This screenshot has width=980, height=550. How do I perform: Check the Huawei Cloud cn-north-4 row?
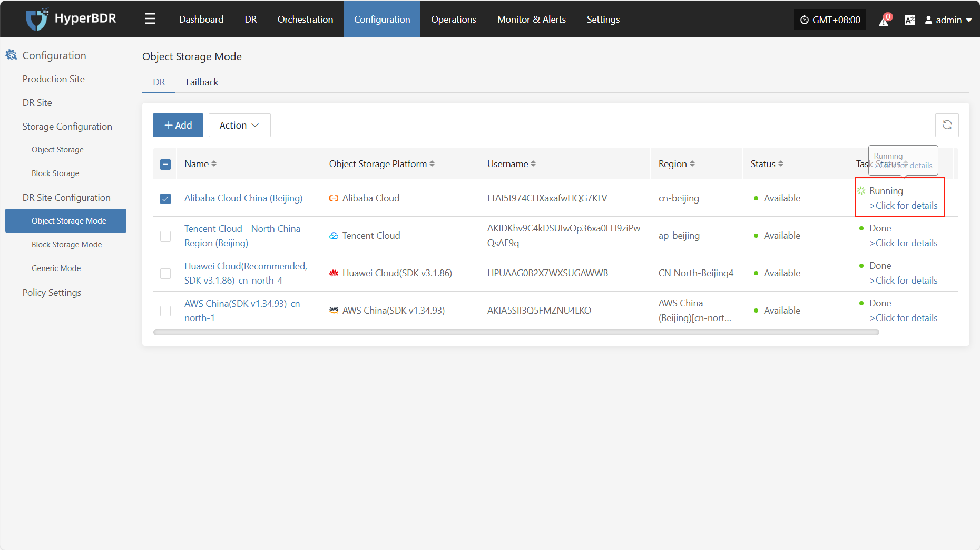(x=165, y=273)
